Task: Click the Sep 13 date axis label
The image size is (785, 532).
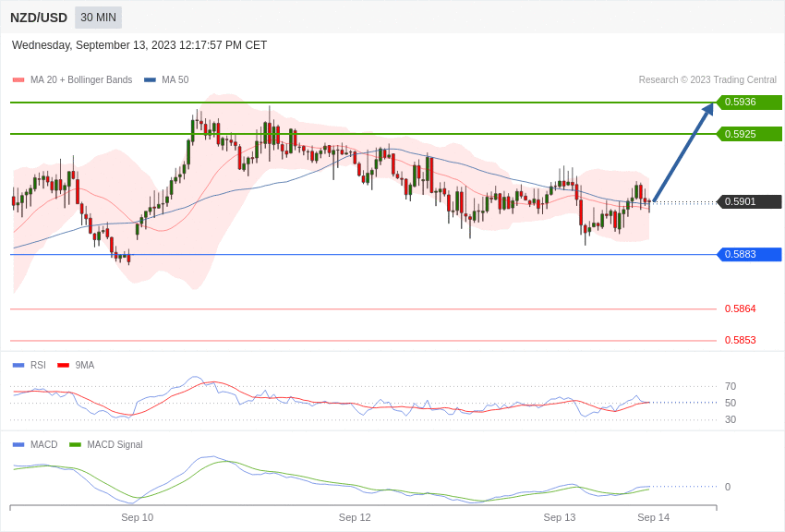Action: pos(560,517)
